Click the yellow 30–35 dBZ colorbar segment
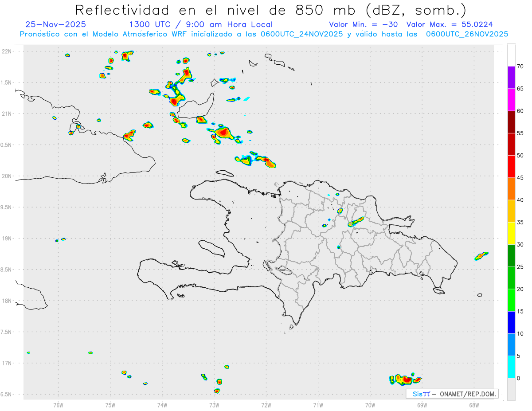The image size is (532, 411). (511, 233)
